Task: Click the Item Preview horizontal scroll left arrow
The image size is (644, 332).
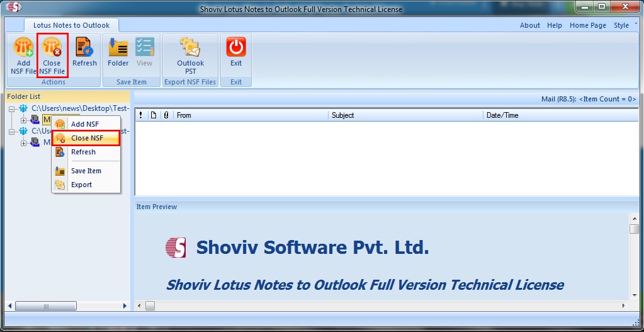Action: pos(139,306)
